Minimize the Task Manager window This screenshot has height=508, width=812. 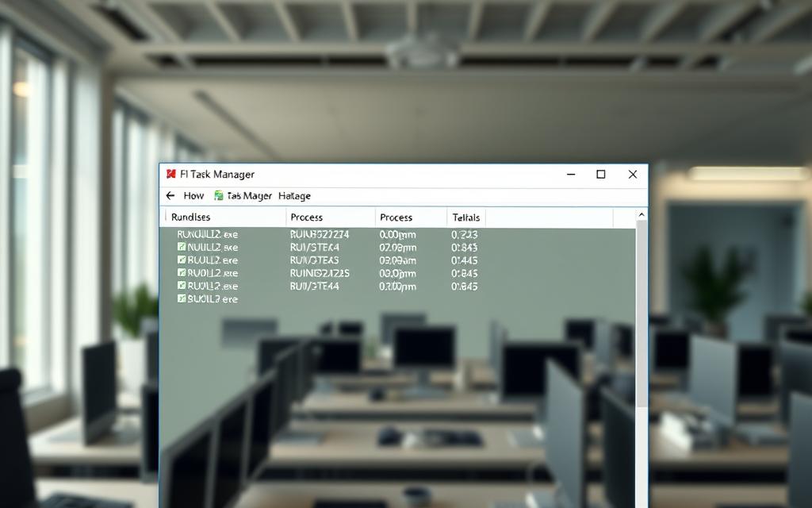[x=570, y=175]
